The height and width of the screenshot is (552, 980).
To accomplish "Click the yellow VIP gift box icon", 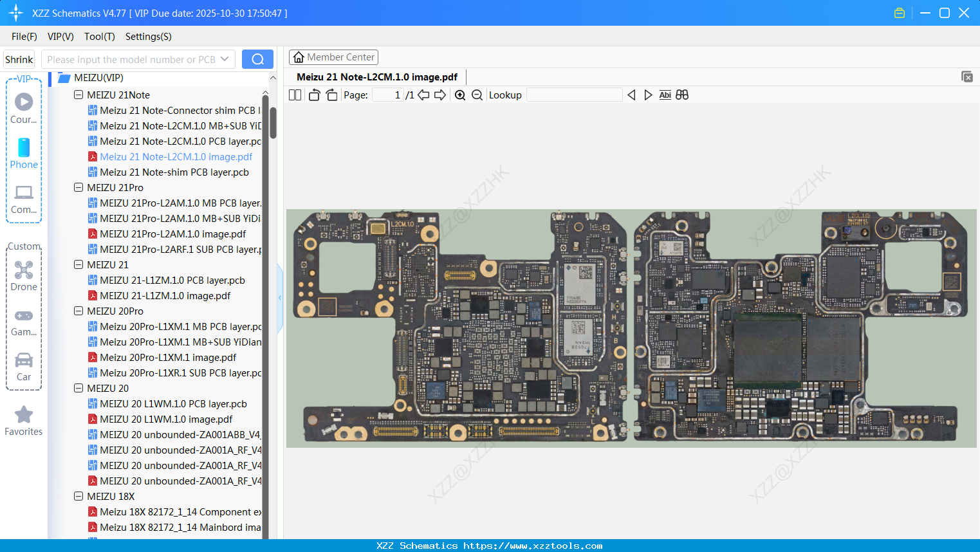I will (900, 13).
